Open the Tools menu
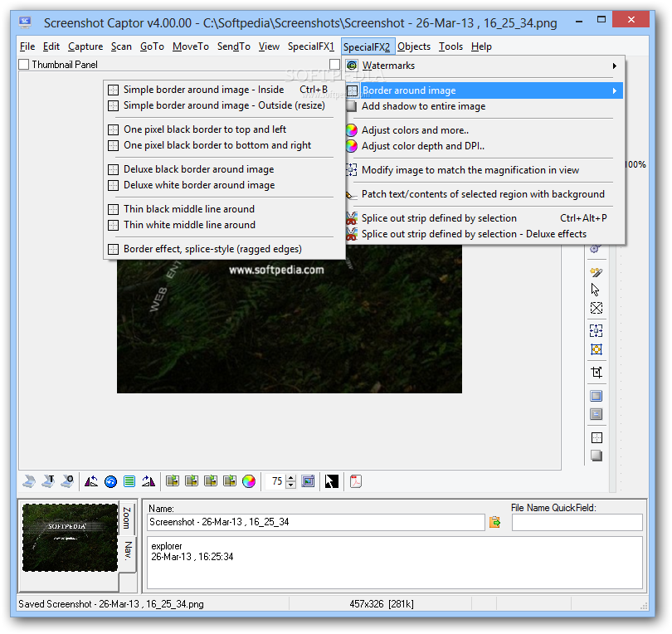Image resolution: width=672 pixels, height=634 pixels. (450, 46)
